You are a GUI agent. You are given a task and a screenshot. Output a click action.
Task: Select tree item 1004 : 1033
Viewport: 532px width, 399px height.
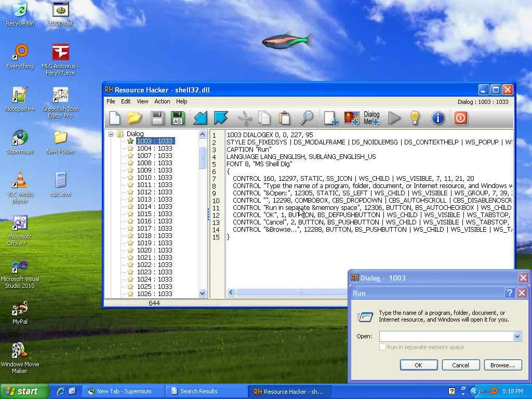pos(154,148)
